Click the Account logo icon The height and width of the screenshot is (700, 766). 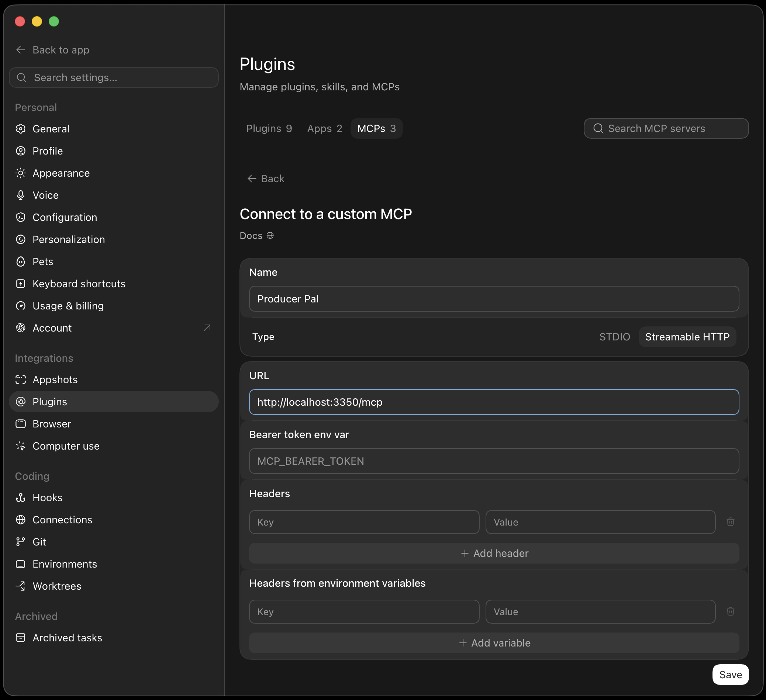click(x=21, y=328)
